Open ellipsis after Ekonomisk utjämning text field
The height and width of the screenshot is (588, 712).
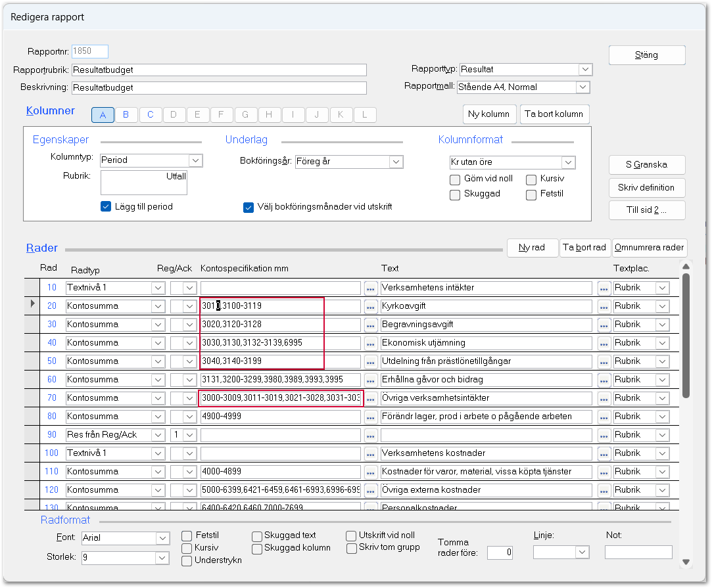[x=604, y=343]
